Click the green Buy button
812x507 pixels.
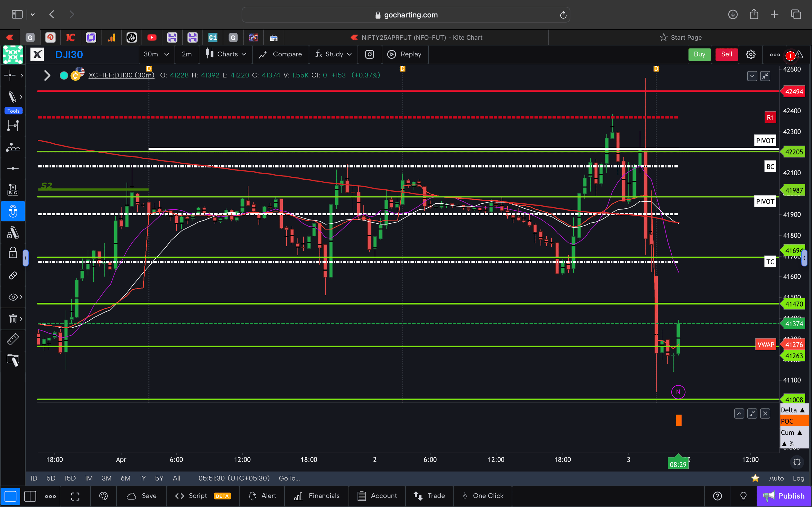699,54
